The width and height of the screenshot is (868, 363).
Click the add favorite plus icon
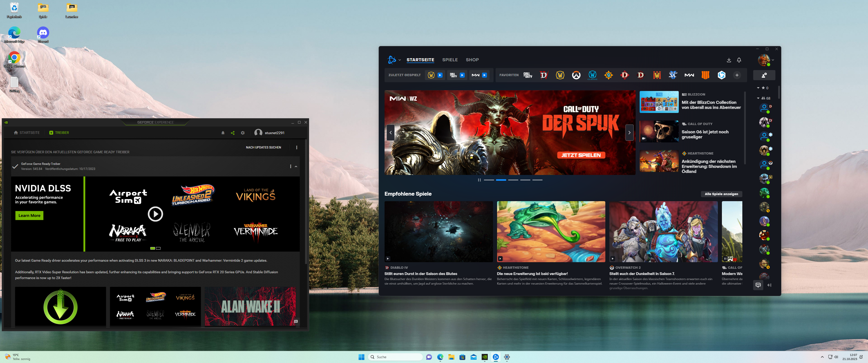[x=737, y=75]
